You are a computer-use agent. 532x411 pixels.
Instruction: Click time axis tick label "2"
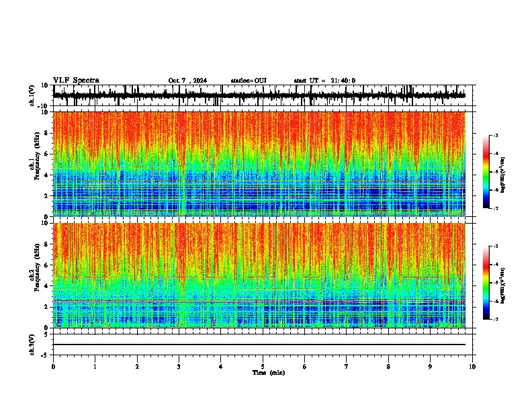(137, 367)
